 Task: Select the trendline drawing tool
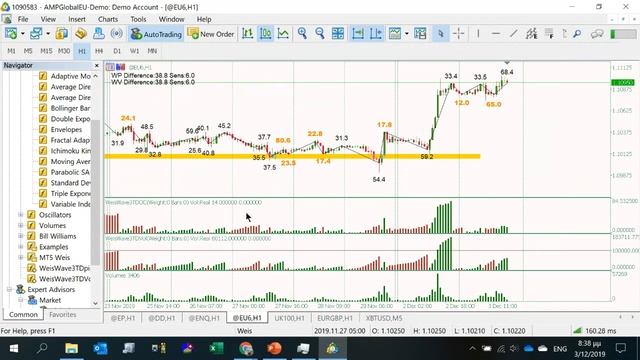(x=513, y=34)
